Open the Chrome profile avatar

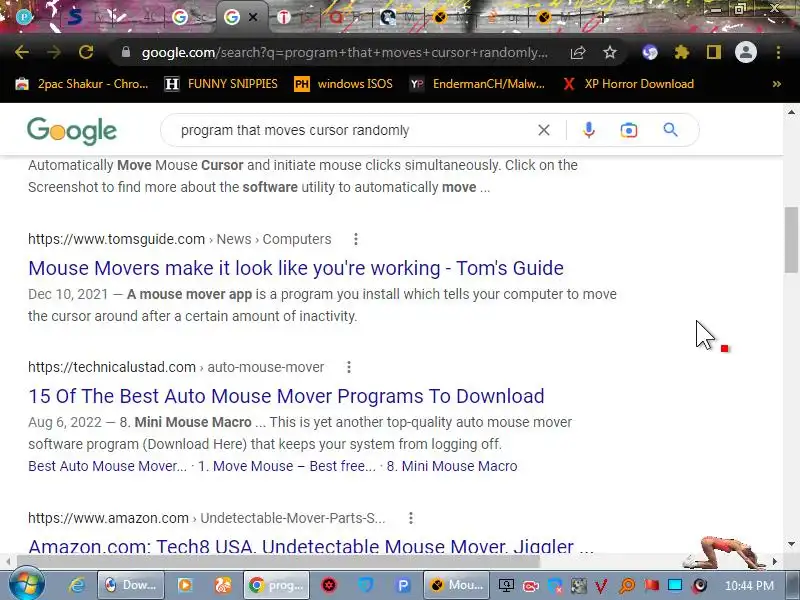pos(745,52)
